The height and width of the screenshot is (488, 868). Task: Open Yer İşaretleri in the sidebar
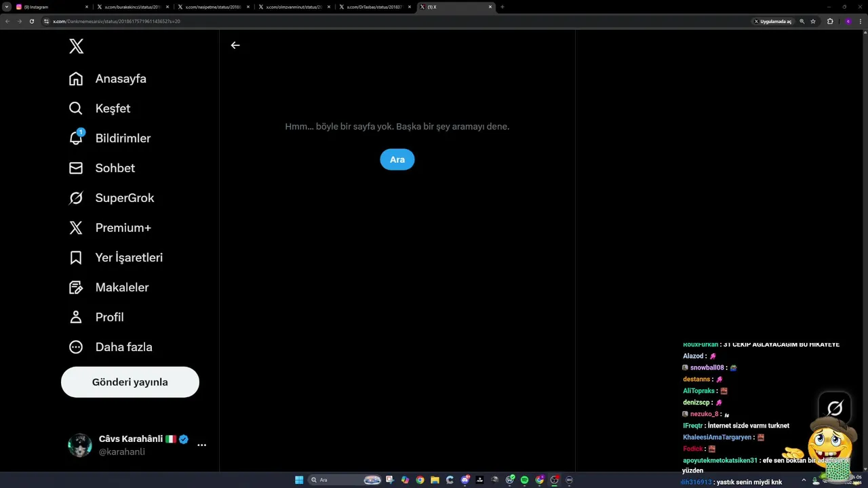[116, 258]
